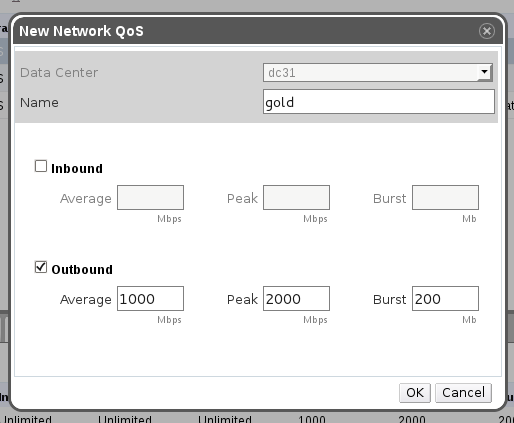Screen dimensions: 514x423
Task: Click the bold Outbound label text
Action: click(82, 270)
